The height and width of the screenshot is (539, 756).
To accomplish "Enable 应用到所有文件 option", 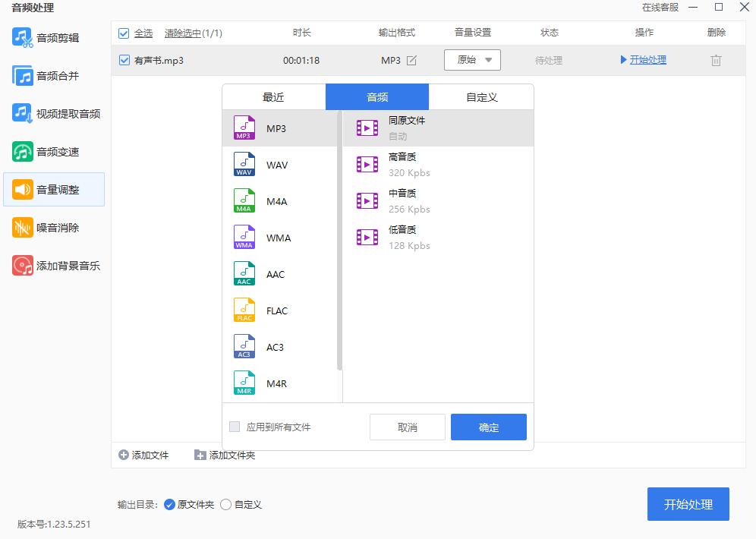I will [235, 427].
